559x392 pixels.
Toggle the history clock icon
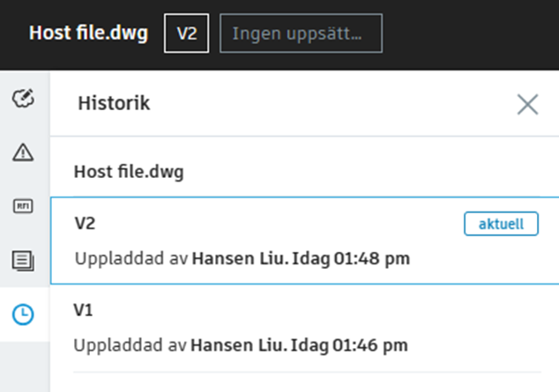point(24,314)
